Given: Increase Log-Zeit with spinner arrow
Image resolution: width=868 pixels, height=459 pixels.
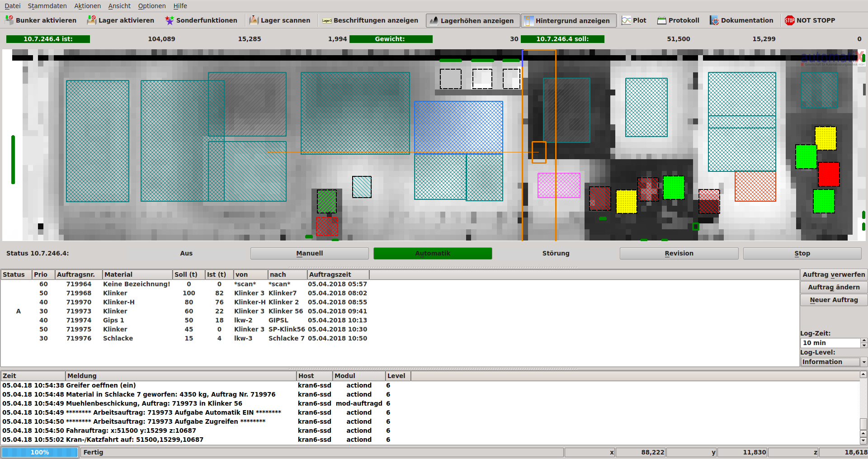Looking at the screenshot, I should click(x=864, y=341).
